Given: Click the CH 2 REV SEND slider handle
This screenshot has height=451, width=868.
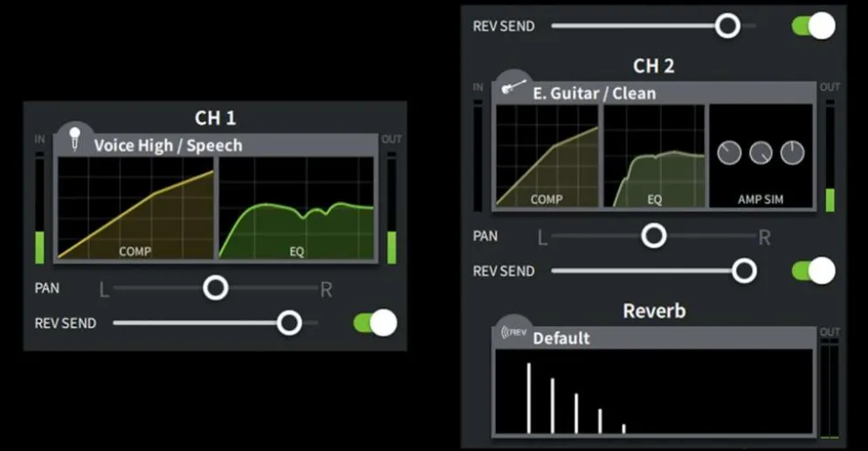Looking at the screenshot, I should [x=744, y=271].
